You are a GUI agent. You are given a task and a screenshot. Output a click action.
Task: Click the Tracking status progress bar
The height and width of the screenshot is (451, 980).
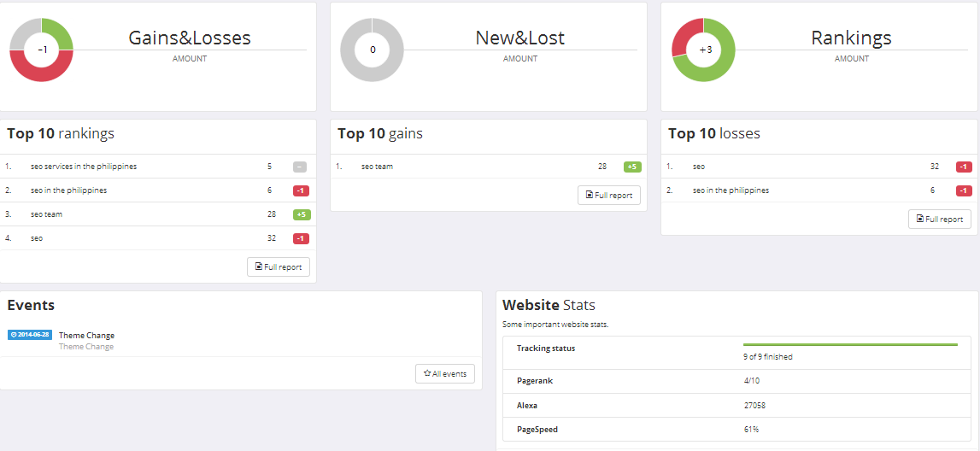[850, 344]
